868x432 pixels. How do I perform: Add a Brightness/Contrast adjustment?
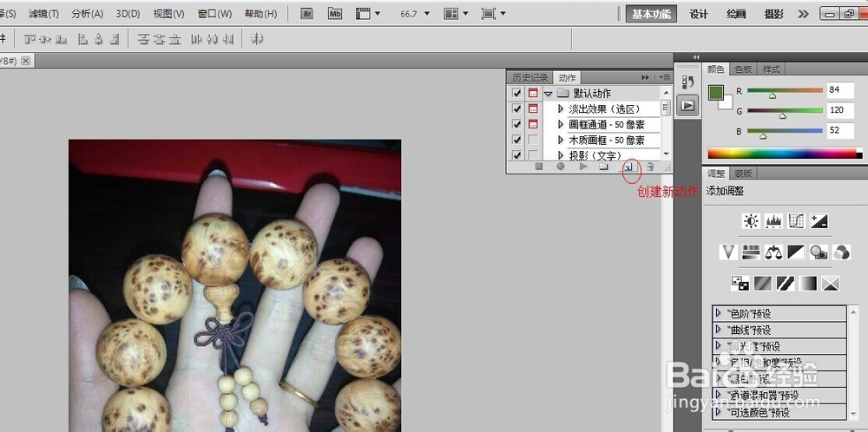[751, 222]
